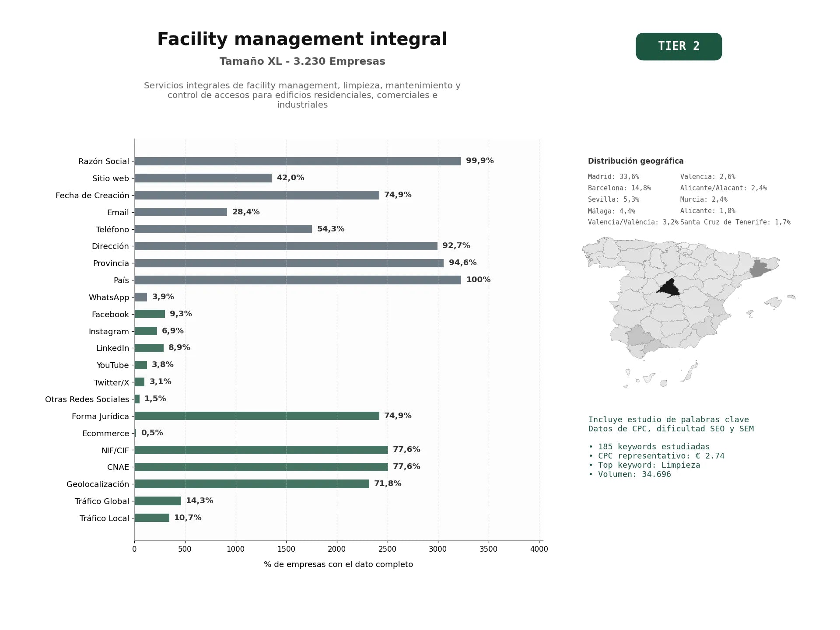Click the CNAE bar

[261, 467]
